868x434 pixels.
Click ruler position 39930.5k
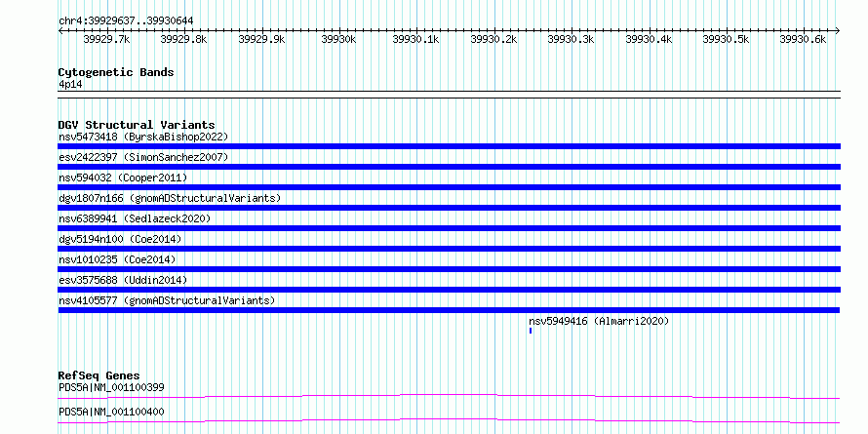pos(726,39)
